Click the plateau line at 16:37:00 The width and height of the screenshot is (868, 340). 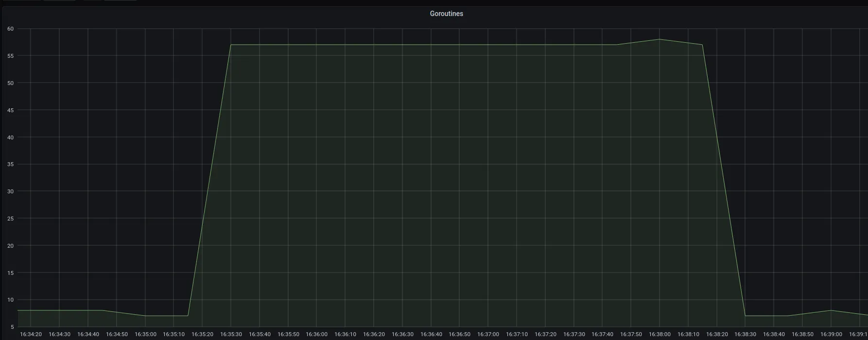click(488, 45)
